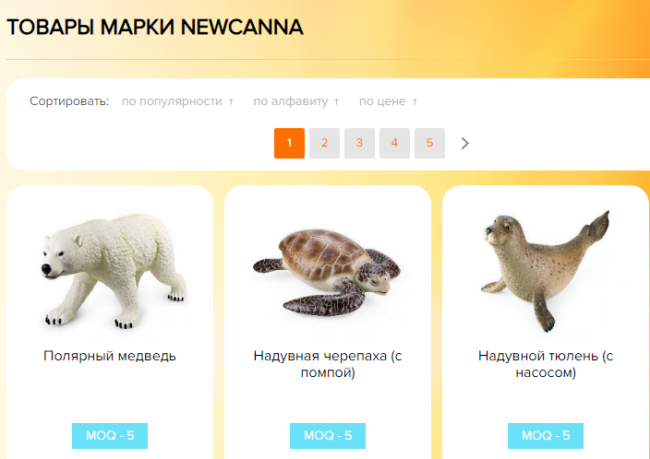Click the arrow beside 'по цене'
Viewport: 650px width, 459px height.
(x=415, y=102)
